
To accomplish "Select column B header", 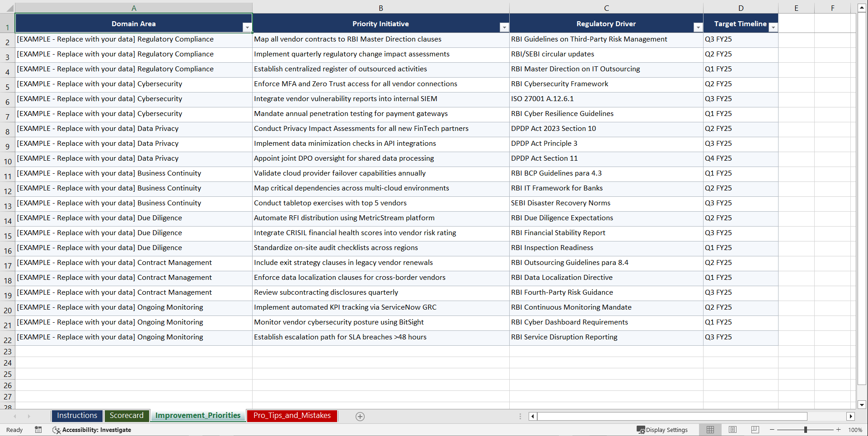I will (381, 8).
